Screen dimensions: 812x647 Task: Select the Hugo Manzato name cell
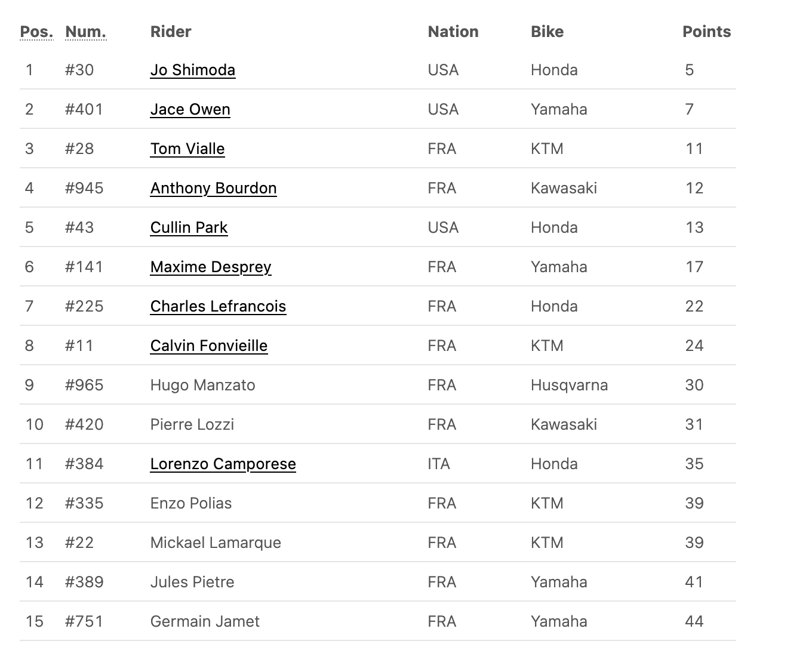pyautogui.click(x=203, y=385)
